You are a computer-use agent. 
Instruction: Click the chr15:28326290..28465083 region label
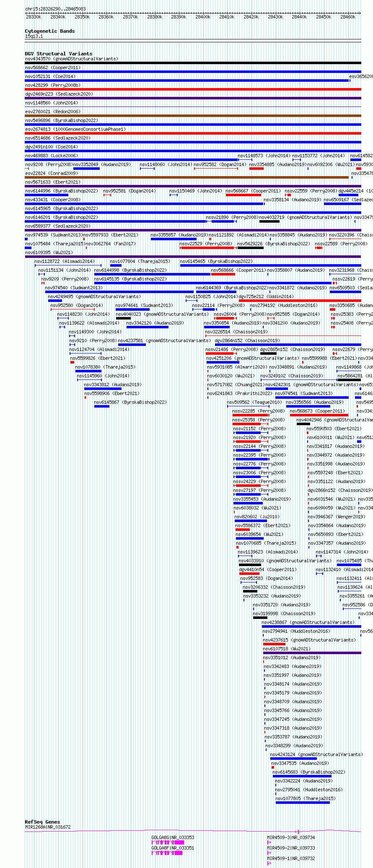pos(55,9)
